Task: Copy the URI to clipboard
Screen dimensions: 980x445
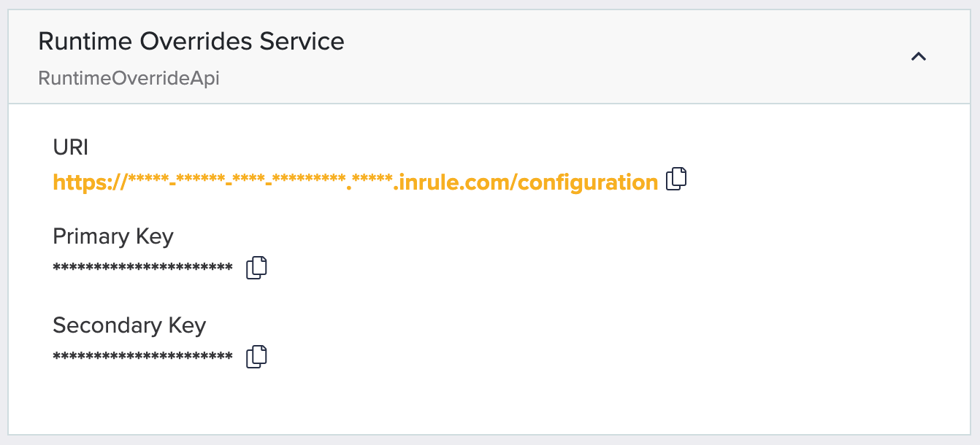Action: [x=677, y=179]
